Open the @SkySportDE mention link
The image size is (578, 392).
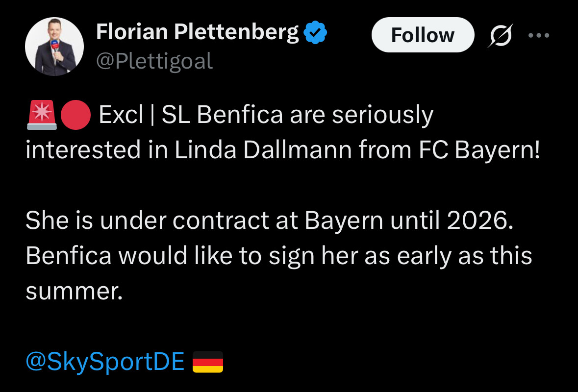coord(105,362)
